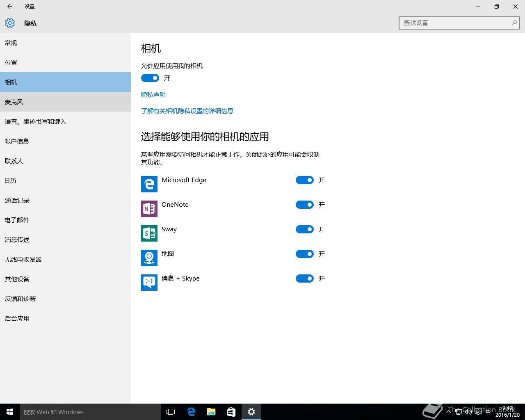Click the search magnifier icon in 查找设置

click(x=514, y=23)
